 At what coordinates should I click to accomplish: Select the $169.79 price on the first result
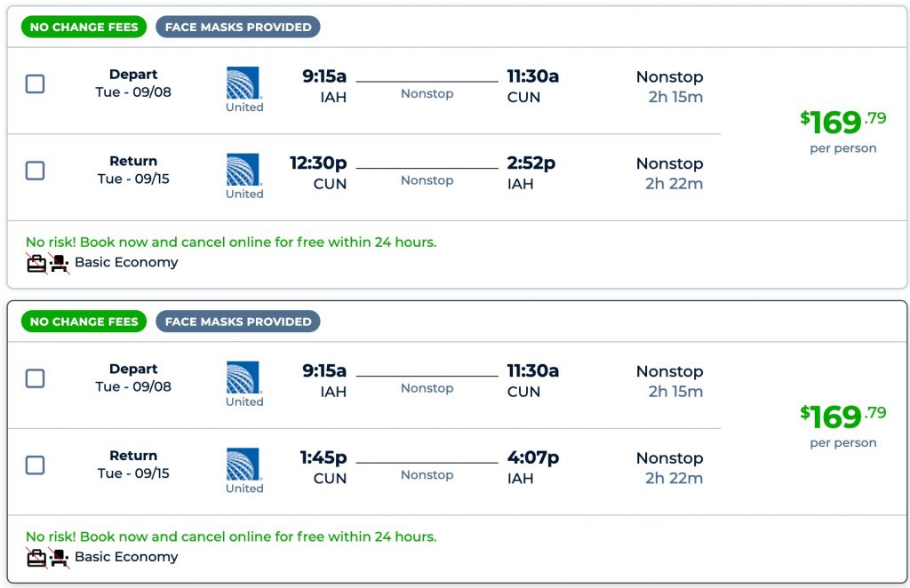coord(842,123)
